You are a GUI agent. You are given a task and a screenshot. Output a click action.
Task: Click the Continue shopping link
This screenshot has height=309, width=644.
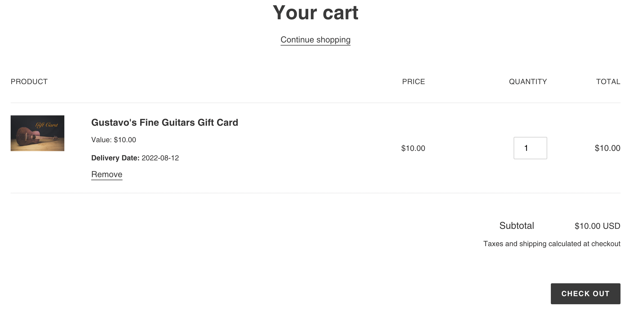pos(315,40)
